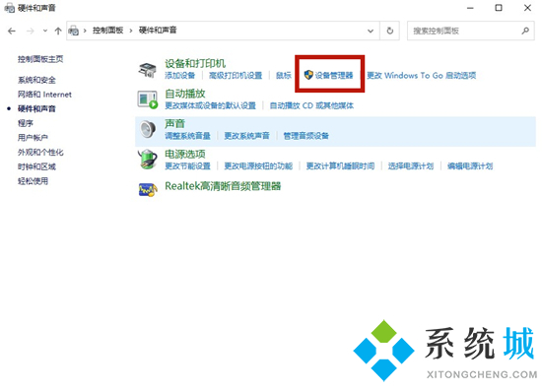Select 硬件和声音 in breadcrumb path
Viewport: 542px width, 392px height.
click(x=158, y=31)
